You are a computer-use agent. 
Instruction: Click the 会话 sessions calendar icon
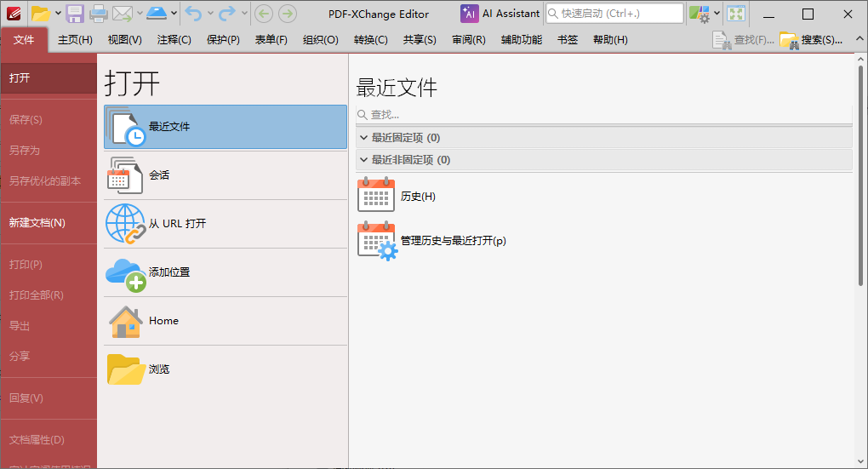pyautogui.click(x=125, y=175)
